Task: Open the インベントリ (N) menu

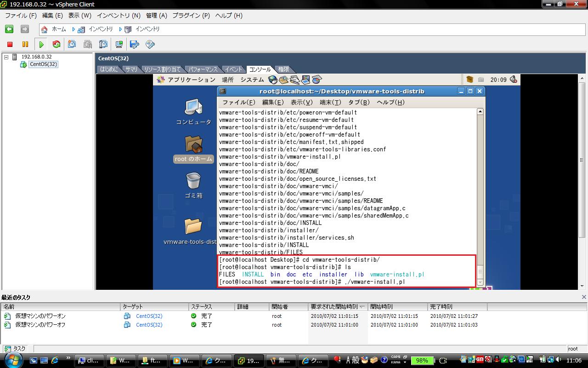Action: coord(119,16)
